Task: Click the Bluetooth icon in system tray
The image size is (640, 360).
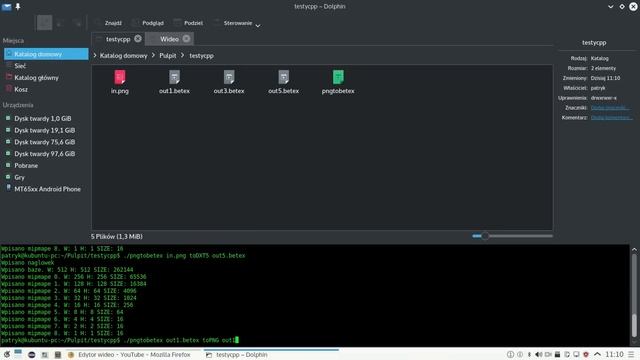Action: pyautogui.click(x=529, y=355)
